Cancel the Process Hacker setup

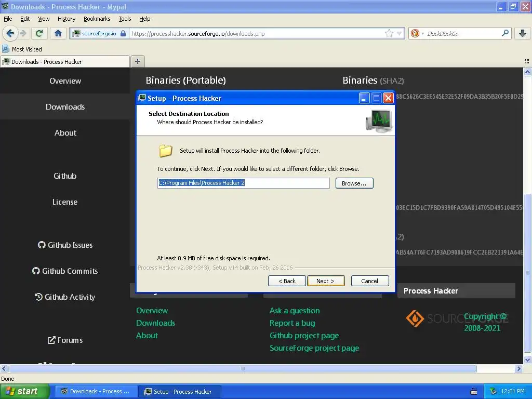[x=370, y=281]
